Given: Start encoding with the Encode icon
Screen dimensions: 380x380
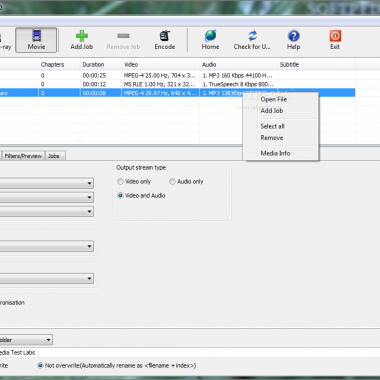Looking at the screenshot, I should [165, 36].
